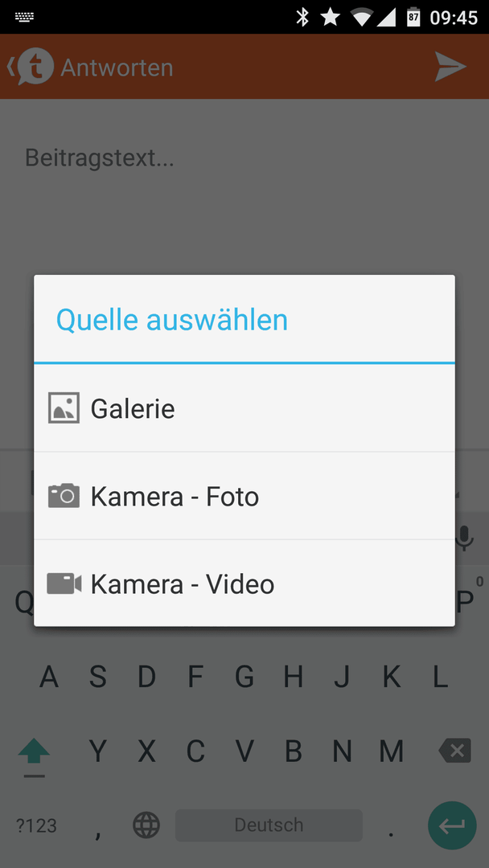Tap the backspace delete key
Image resolution: width=489 pixels, height=868 pixels.
click(454, 751)
